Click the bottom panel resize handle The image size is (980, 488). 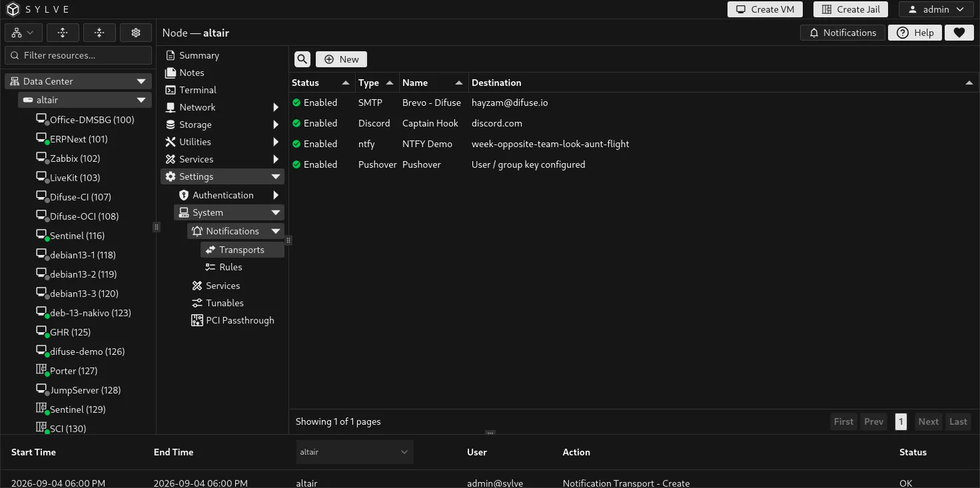tap(490, 433)
